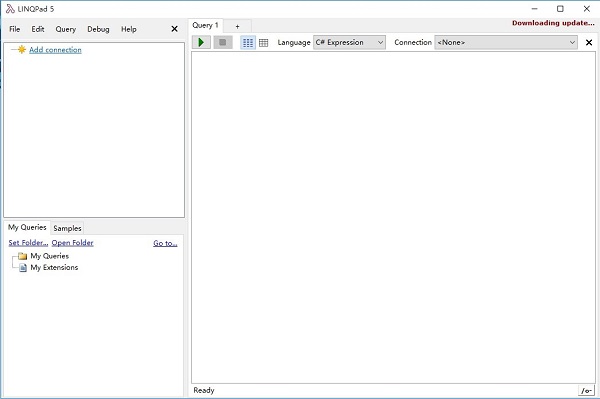Select the My Queries folder in tree
The width and height of the screenshot is (600, 399).
[x=49, y=256]
